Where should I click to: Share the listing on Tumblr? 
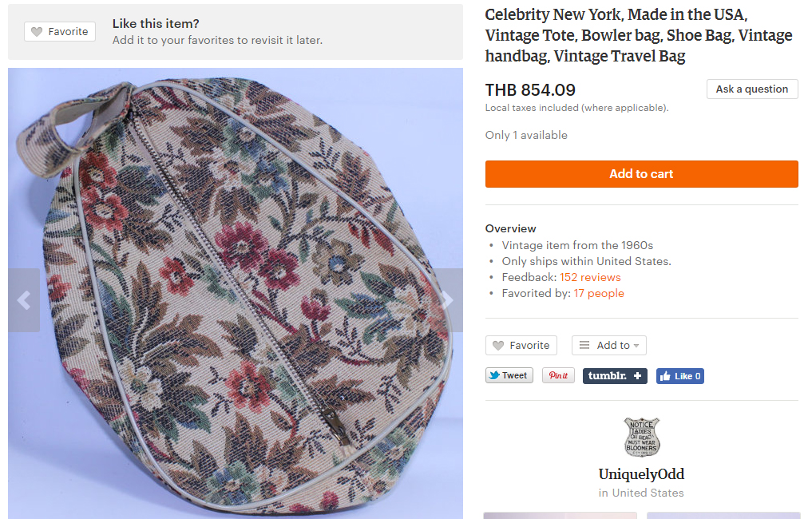click(x=615, y=375)
